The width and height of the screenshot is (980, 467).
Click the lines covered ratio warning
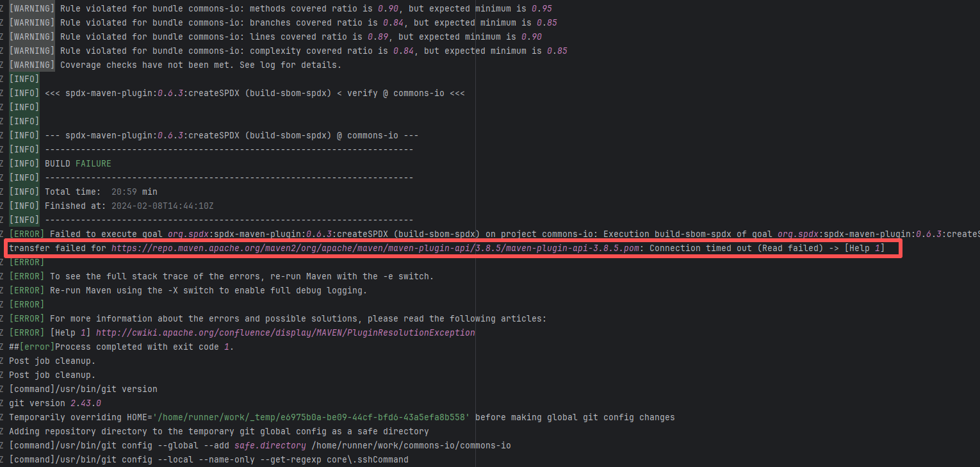300,37
